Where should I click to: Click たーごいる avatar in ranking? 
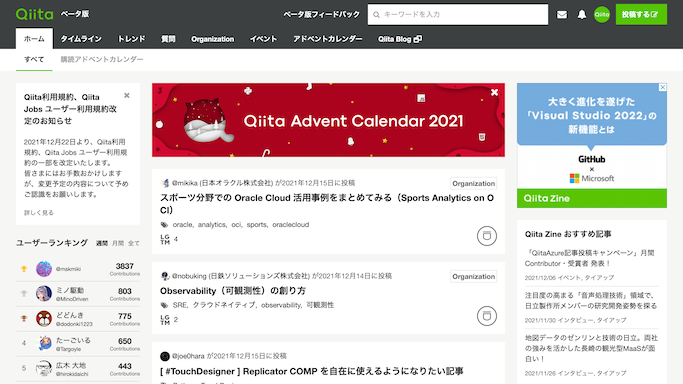44,344
